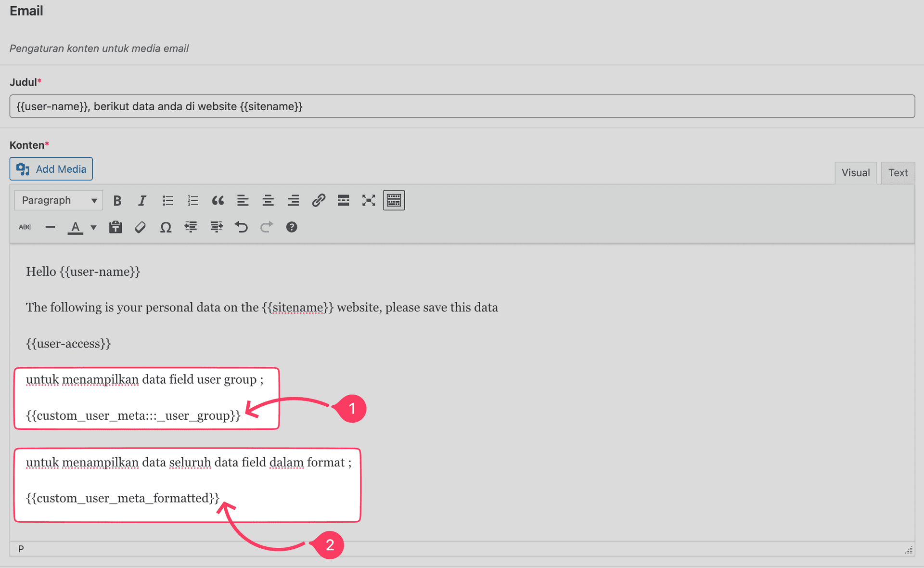The image size is (924, 568).
Task: Insert the Read More tag
Action: tap(344, 200)
